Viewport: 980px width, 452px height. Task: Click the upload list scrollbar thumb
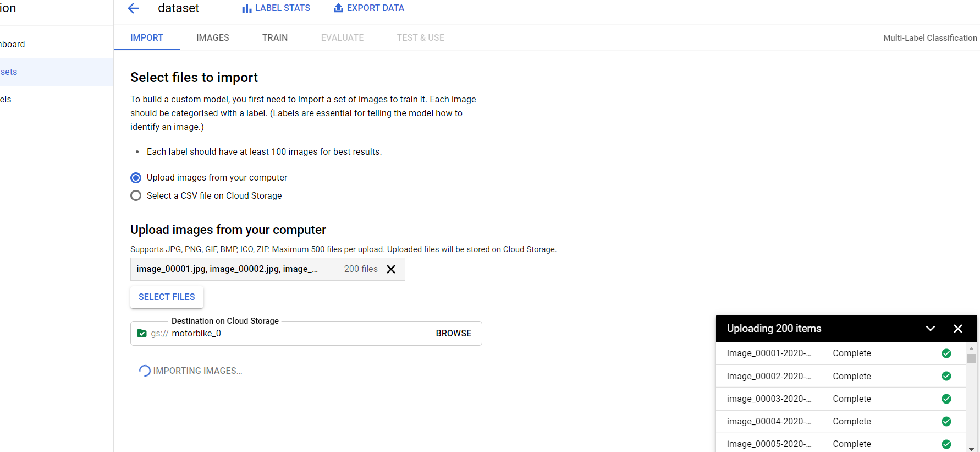pyautogui.click(x=972, y=358)
